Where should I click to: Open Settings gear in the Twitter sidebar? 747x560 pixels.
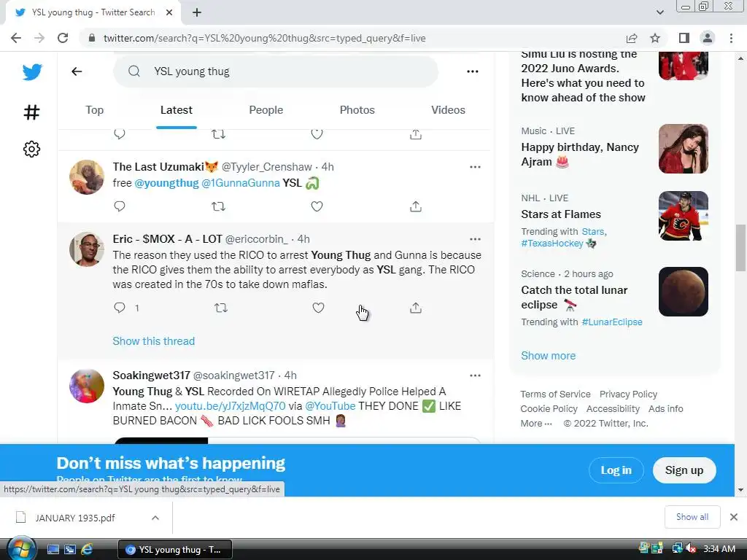[31, 149]
